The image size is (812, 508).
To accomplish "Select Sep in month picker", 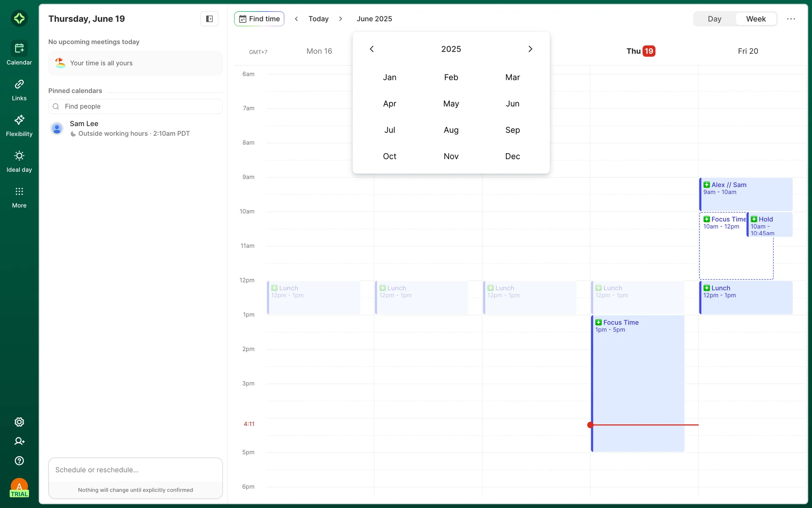I will click(x=512, y=130).
